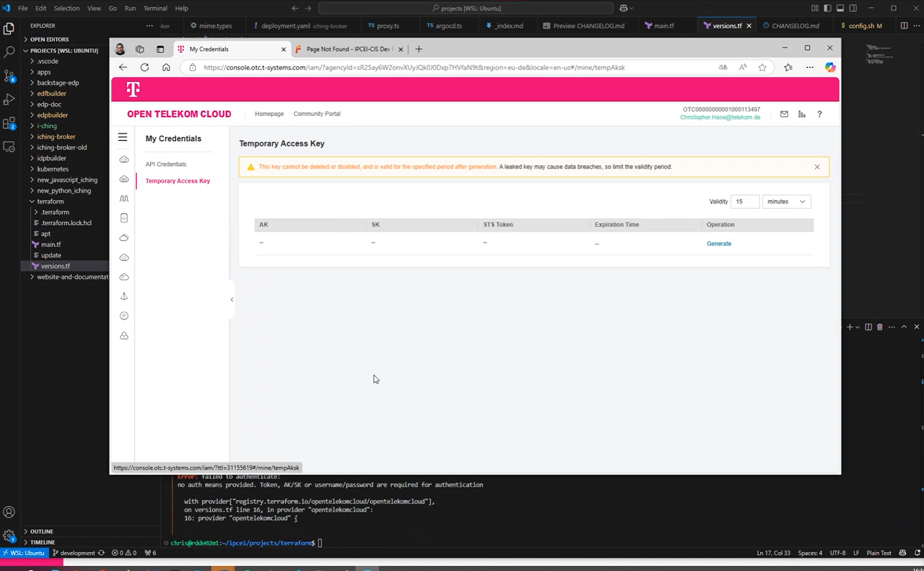Expand the .terraform subfolder
Screen dimensions: 924x571
click(55, 212)
